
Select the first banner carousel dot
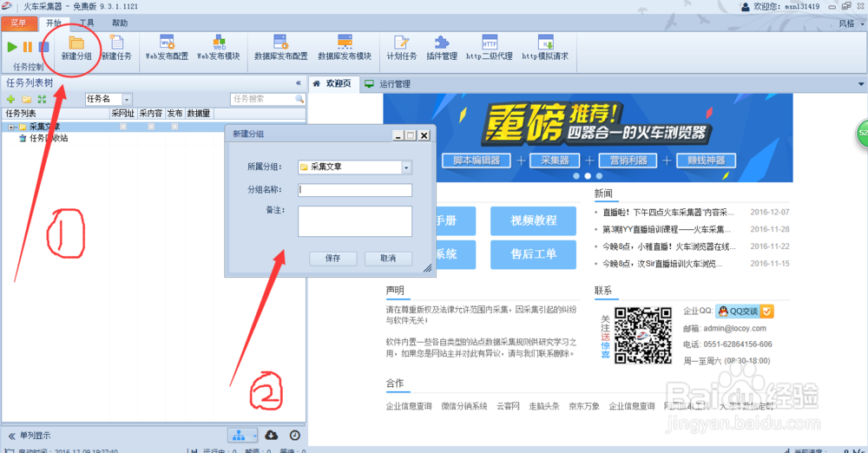click(576, 176)
